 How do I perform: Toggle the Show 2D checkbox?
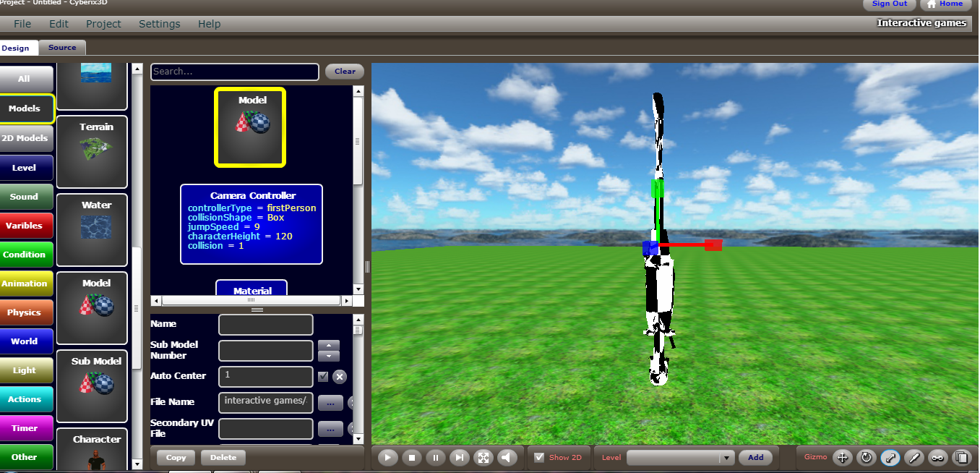(x=538, y=457)
